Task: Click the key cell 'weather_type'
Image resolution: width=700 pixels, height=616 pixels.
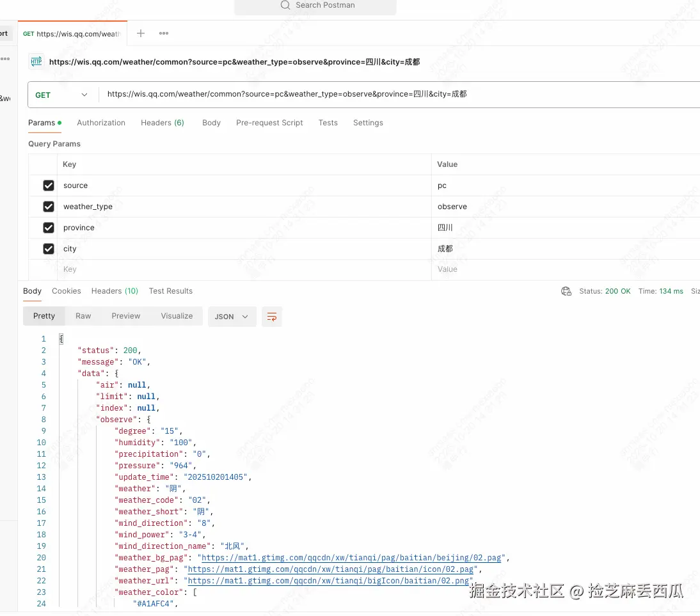Action: click(244, 207)
